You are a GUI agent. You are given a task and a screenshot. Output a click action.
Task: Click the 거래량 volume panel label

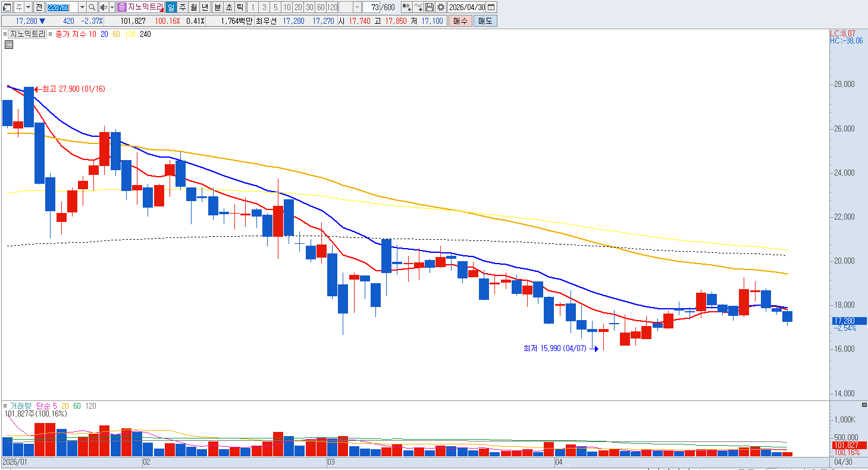pyautogui.click(x=20, y=406)
